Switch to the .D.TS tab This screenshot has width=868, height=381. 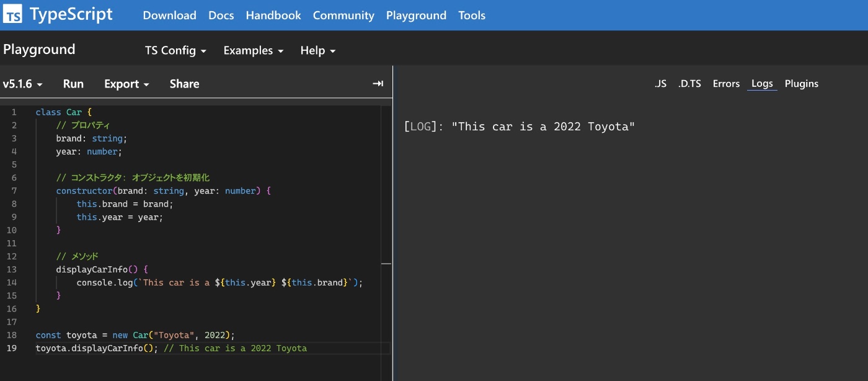(689, 84)
